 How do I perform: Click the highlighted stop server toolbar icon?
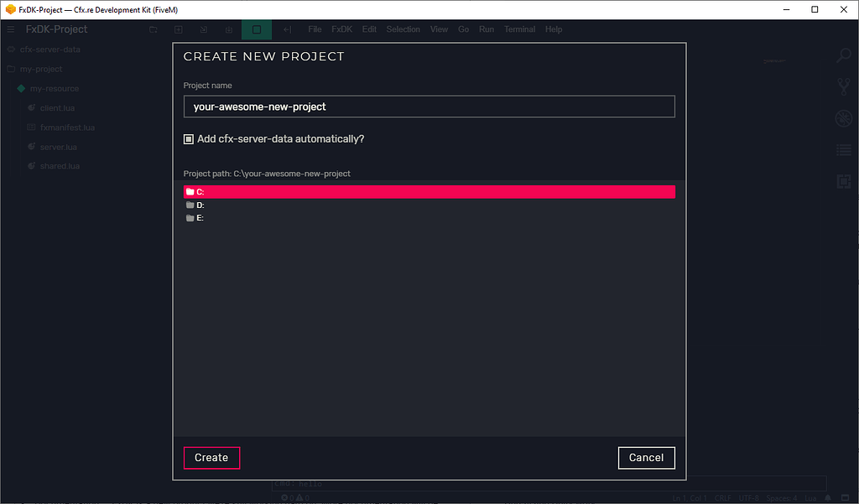[256, 29]
